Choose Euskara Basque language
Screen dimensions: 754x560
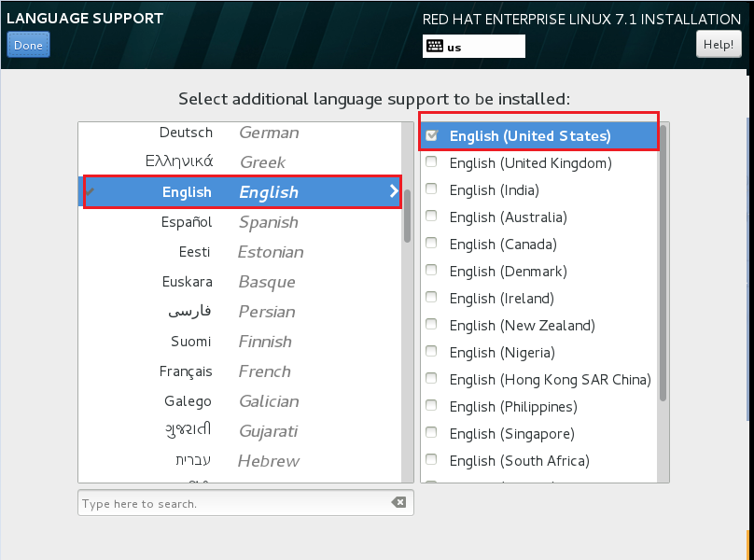pyautogui.click(x=240, y=282)
